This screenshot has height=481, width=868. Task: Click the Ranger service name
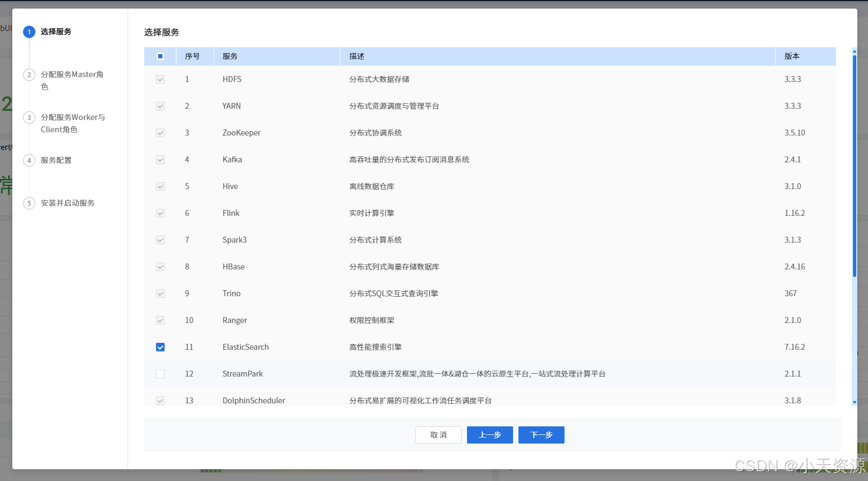pos(235,320)
